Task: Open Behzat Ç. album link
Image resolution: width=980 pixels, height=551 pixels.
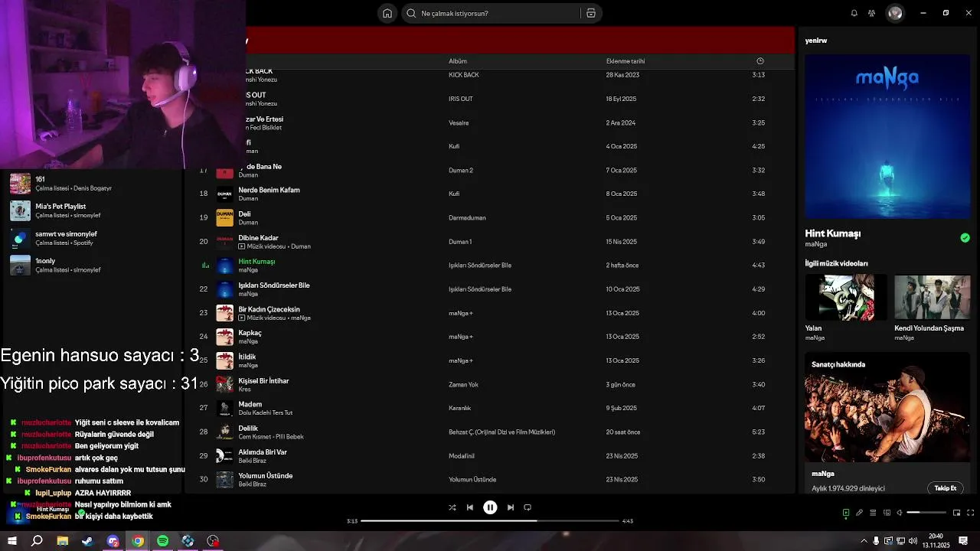Action: tap(501, 432)
